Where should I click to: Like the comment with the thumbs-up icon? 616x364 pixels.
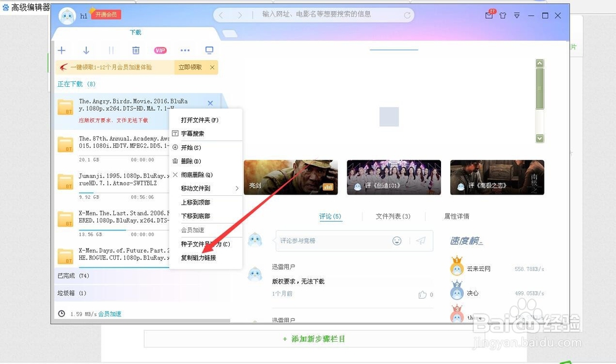click(x=423, y=294)
